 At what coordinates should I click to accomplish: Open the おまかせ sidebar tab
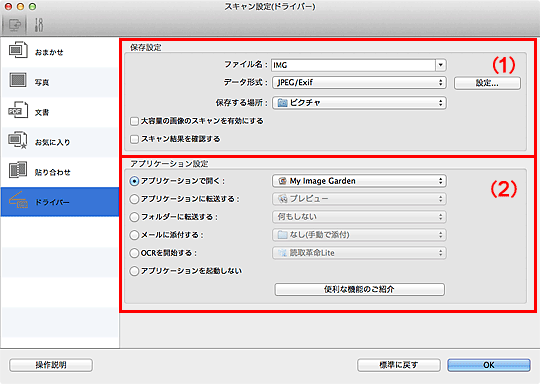60,52
